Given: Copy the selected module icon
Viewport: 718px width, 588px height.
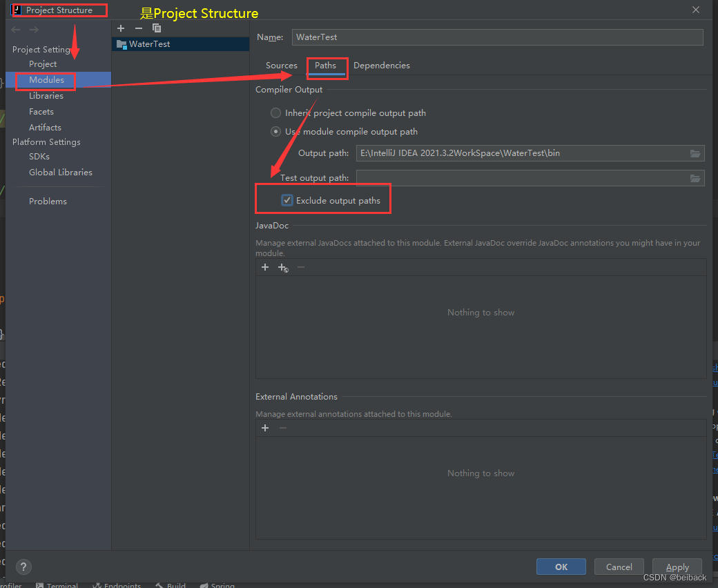Looking at the screenshot, I should (157, 28).
